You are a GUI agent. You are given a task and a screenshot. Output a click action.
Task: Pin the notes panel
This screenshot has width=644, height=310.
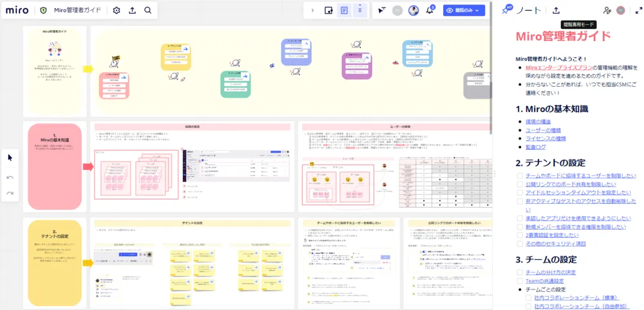(507, 10)
